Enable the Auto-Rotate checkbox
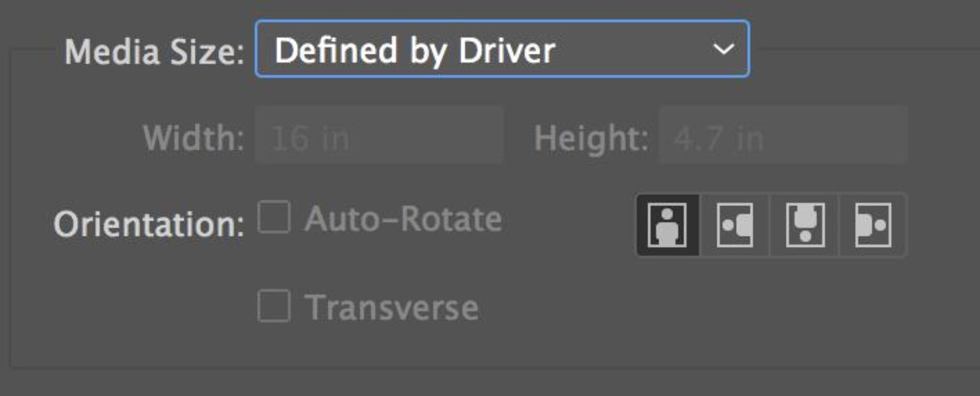The height and width of the screenshot is (396, 980). tap(274, 217)
